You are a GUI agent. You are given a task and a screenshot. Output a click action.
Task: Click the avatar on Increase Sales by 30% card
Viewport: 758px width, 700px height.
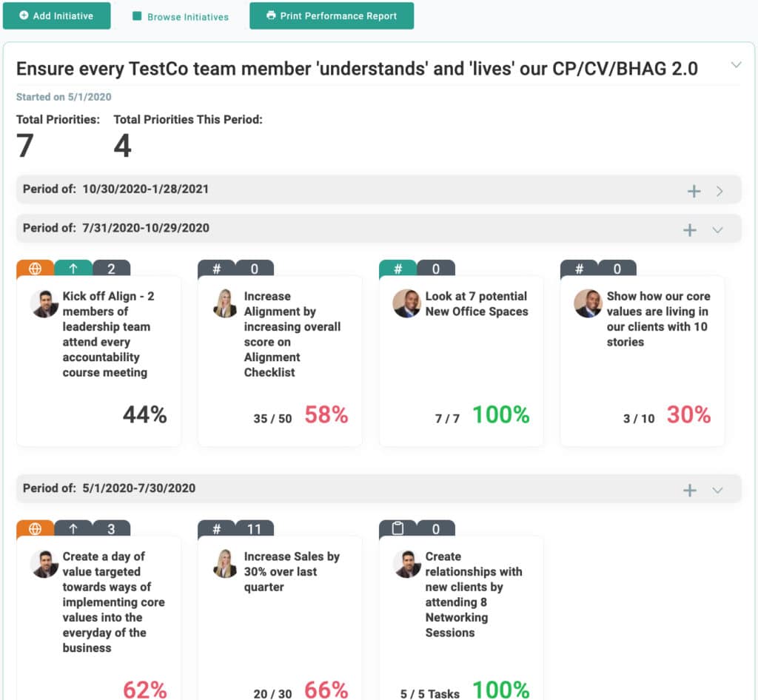tap(224, 564)
